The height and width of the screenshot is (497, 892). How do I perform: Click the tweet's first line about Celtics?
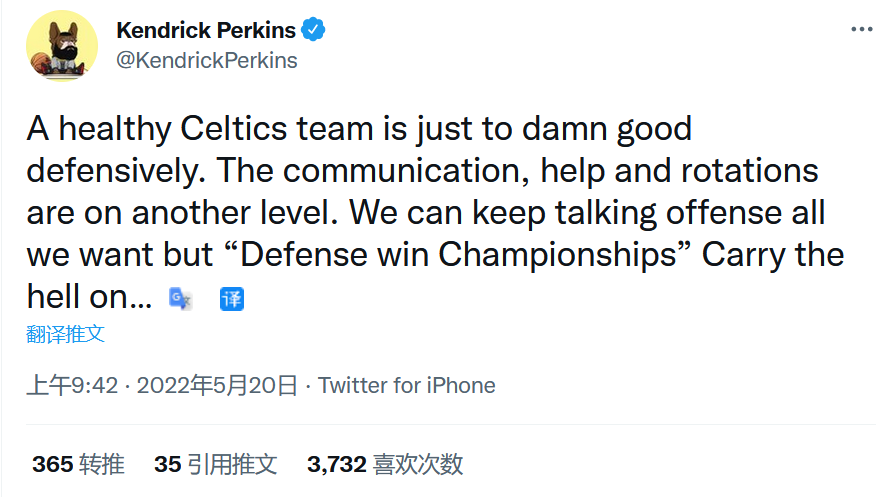tap(359, 129)
